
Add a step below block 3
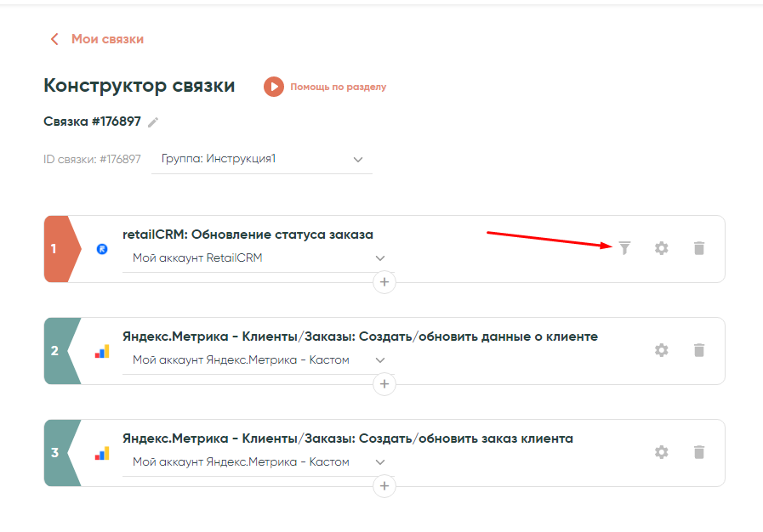384,485
